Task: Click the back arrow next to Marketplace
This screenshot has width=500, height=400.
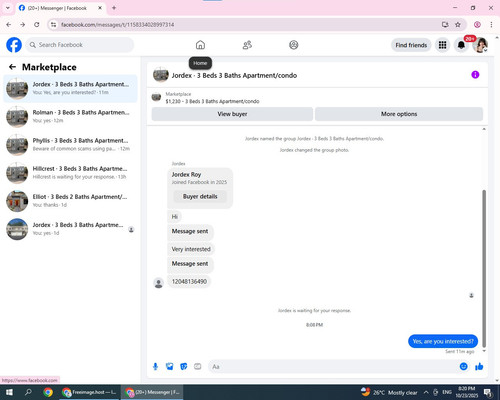Action: [12, 67]
